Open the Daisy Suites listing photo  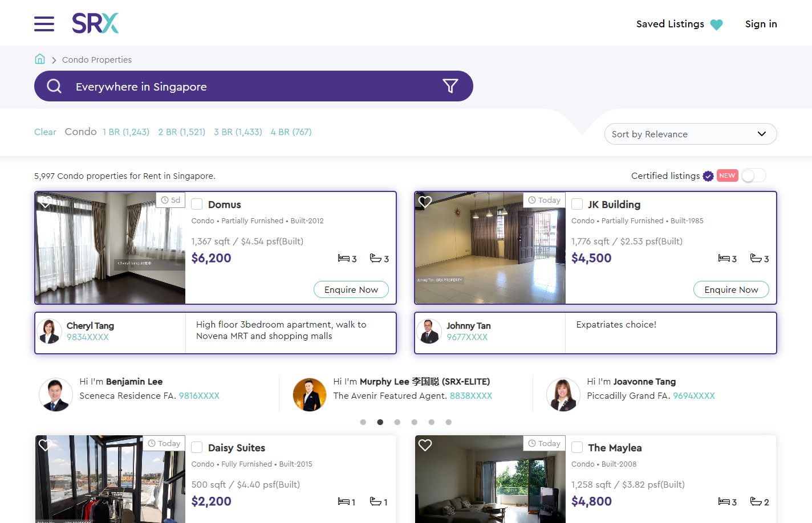[110, 479]
